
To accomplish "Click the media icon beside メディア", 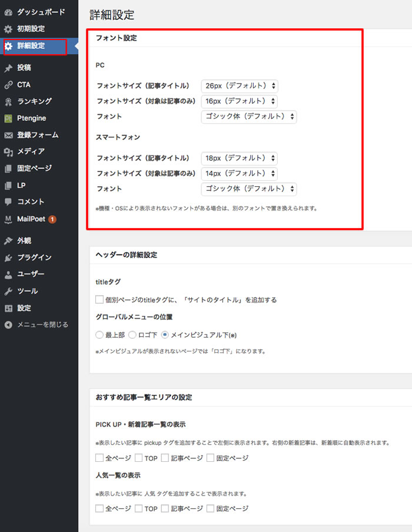I will [x=8, y=151].
